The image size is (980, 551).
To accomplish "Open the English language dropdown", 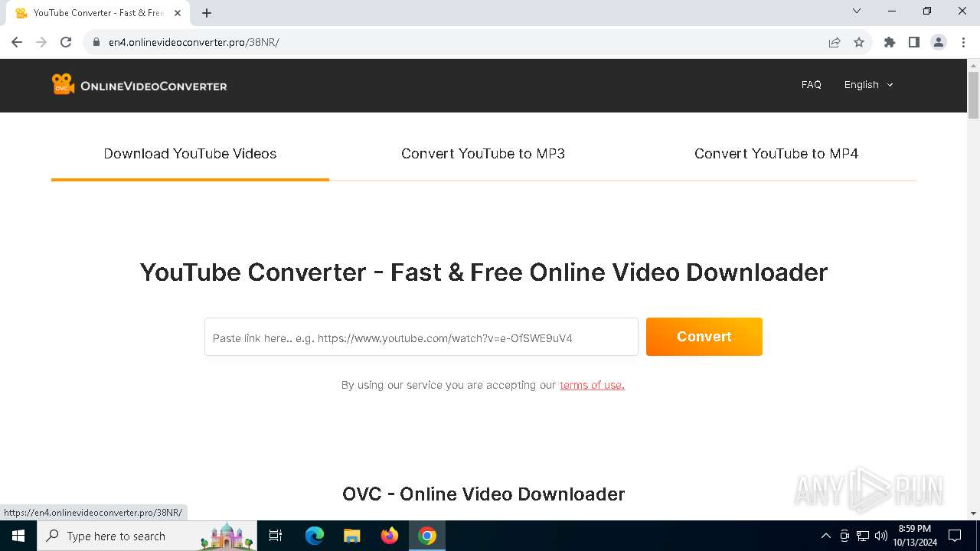I will pyautogui.click(x=868, y=85).
